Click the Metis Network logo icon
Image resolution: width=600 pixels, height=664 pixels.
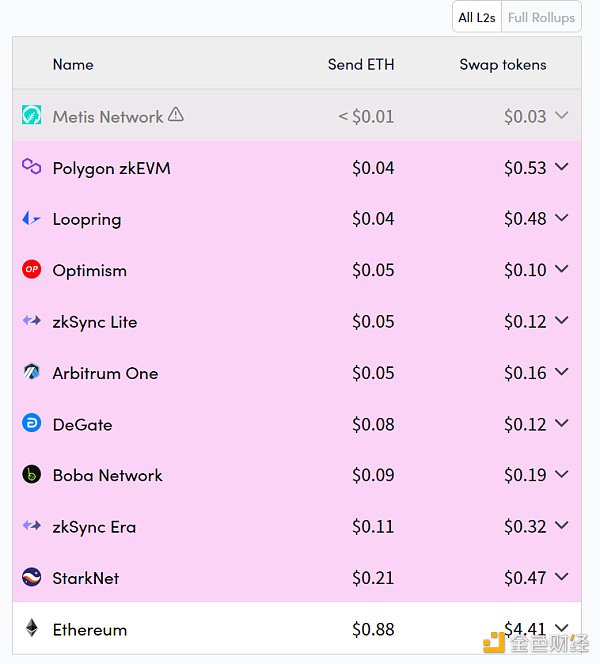pos(31,115)
